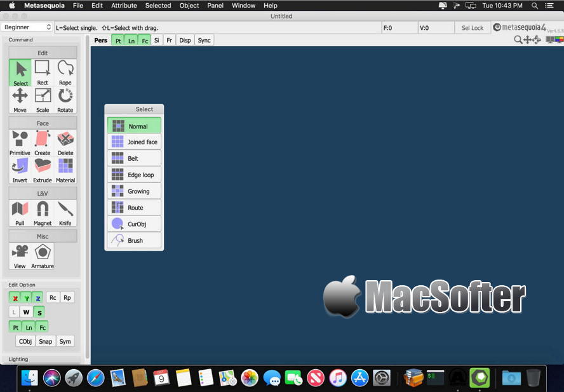
Task: Toggle Pt display in viewport header
Action: click(x=118, y=40)
